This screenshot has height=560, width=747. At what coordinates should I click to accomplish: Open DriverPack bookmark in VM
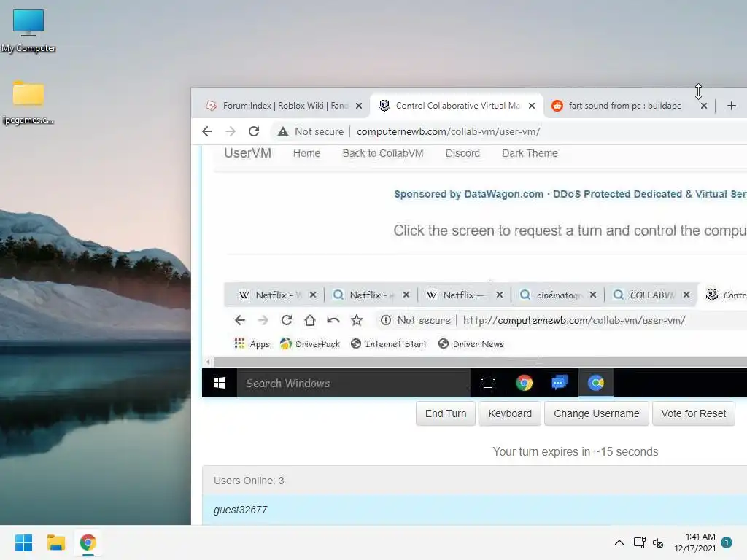point(310,344)
